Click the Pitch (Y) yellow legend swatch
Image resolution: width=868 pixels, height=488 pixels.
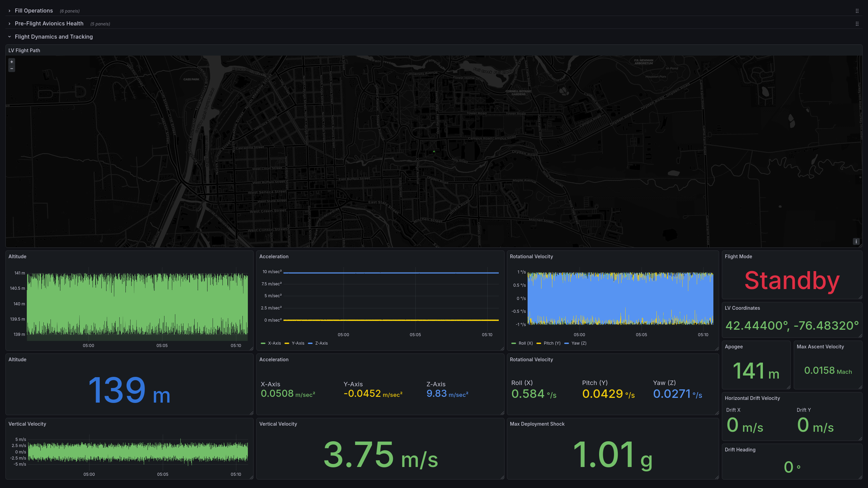tap(539, 343)
